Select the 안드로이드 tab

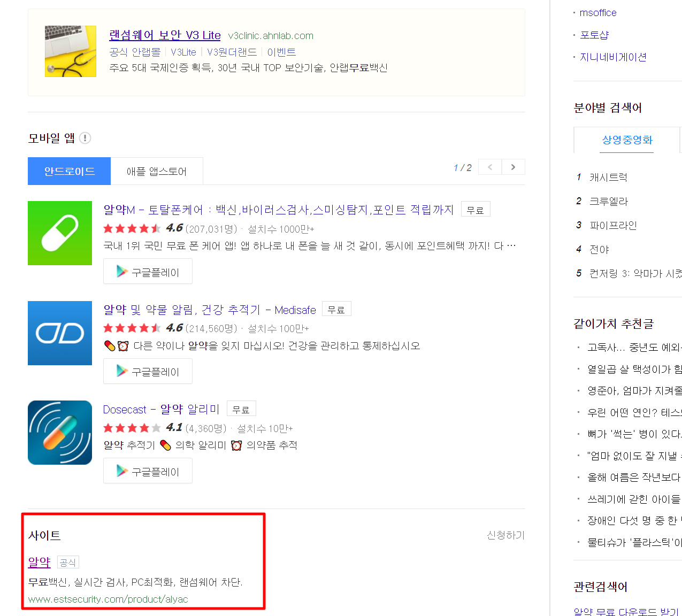pos(70,171)
